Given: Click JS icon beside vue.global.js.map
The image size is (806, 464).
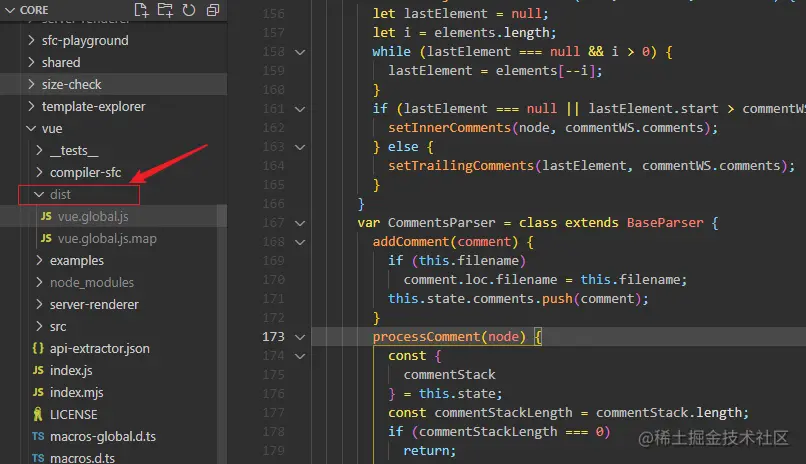Looking at the screenshot, I should click(46, 238).
